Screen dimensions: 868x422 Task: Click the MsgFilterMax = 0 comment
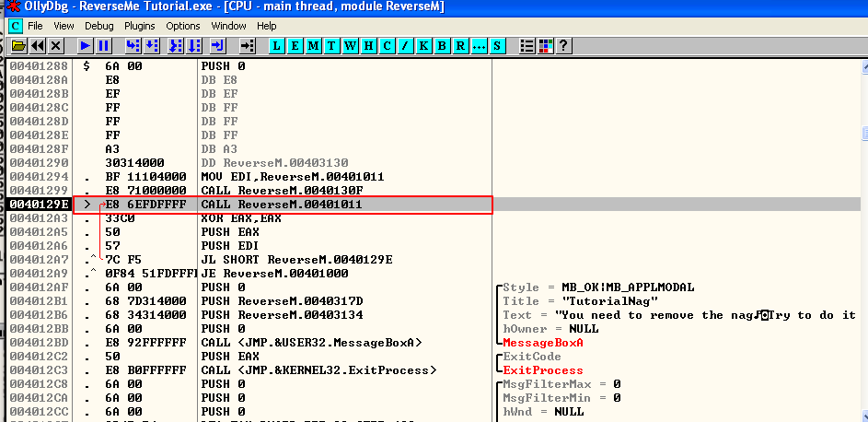point(561,384)
